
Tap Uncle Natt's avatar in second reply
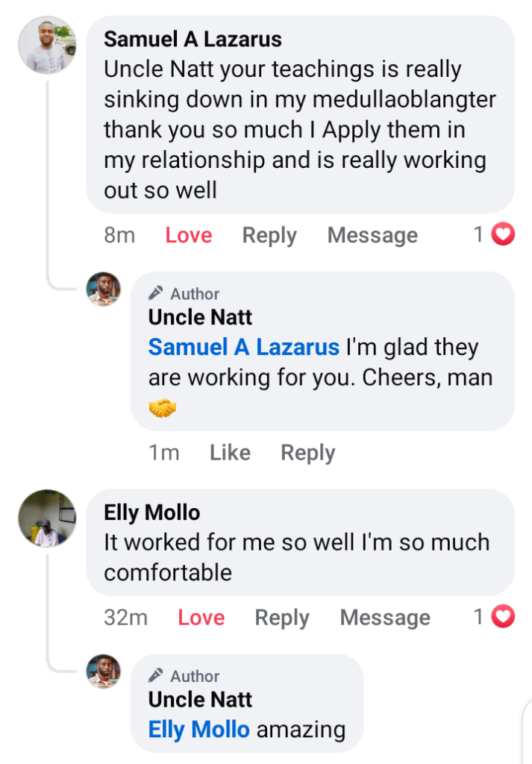104,671
